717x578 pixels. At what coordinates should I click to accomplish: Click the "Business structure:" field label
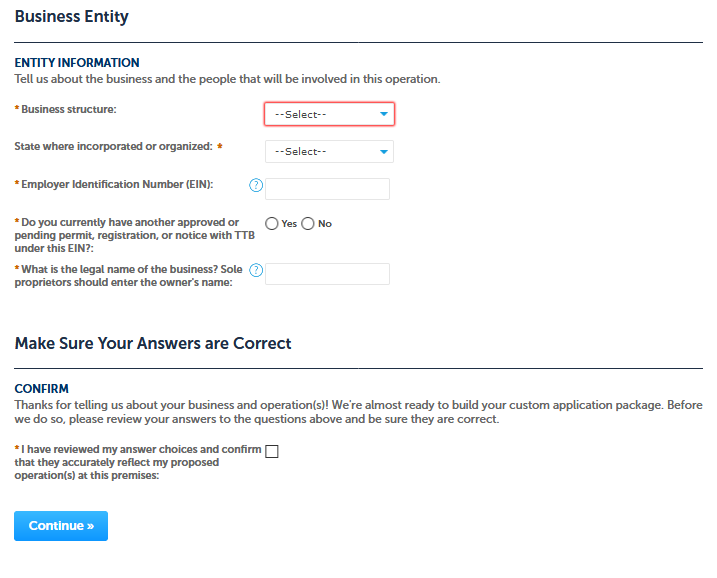[68, 108]
